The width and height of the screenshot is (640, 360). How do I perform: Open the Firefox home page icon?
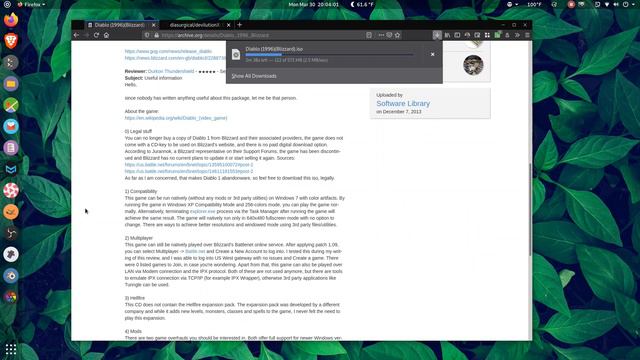107,35
